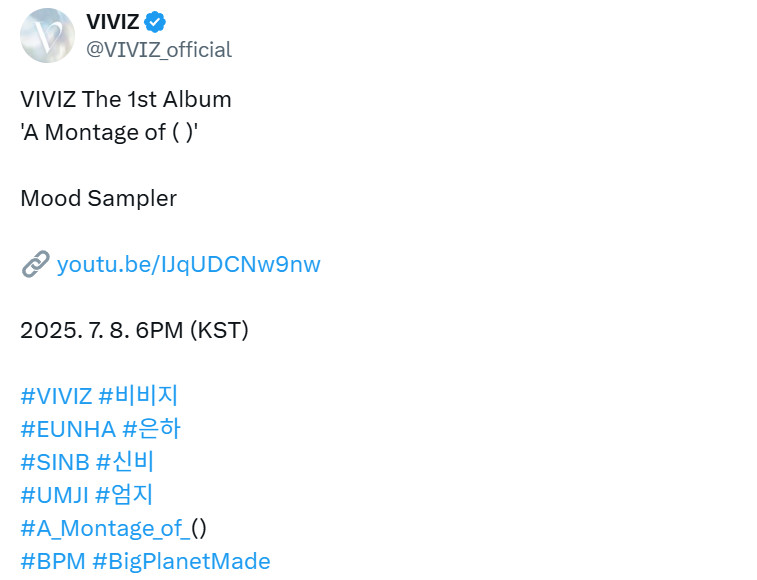Click the VIVIZ profile avatar
The height and width of the screenshot is (580, 757).
point(47,36)
